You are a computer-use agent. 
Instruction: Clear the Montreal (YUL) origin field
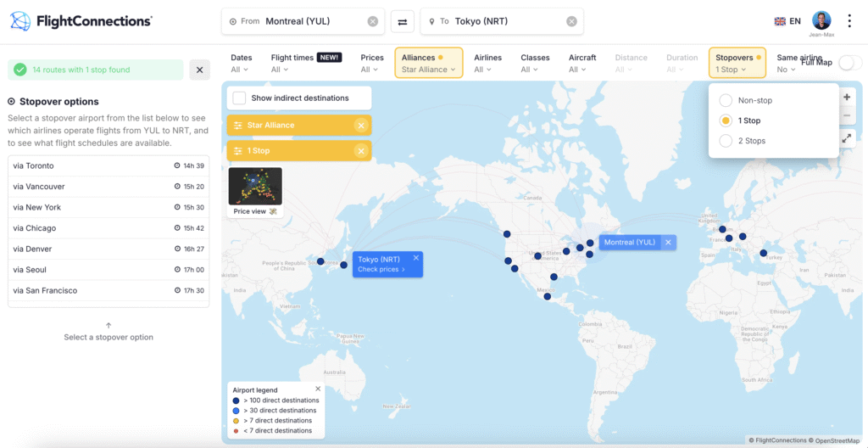pos(373,21)
